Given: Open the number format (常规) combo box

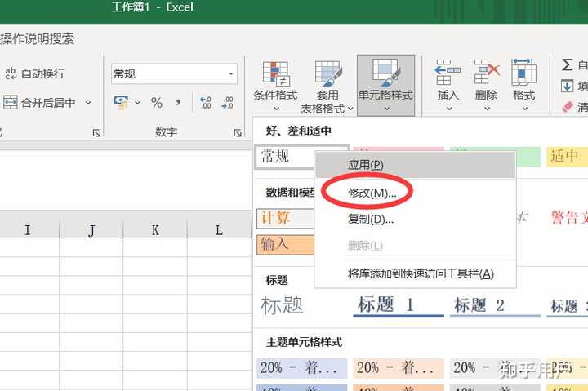Looking at the screenshot, I should coord(174,73).
